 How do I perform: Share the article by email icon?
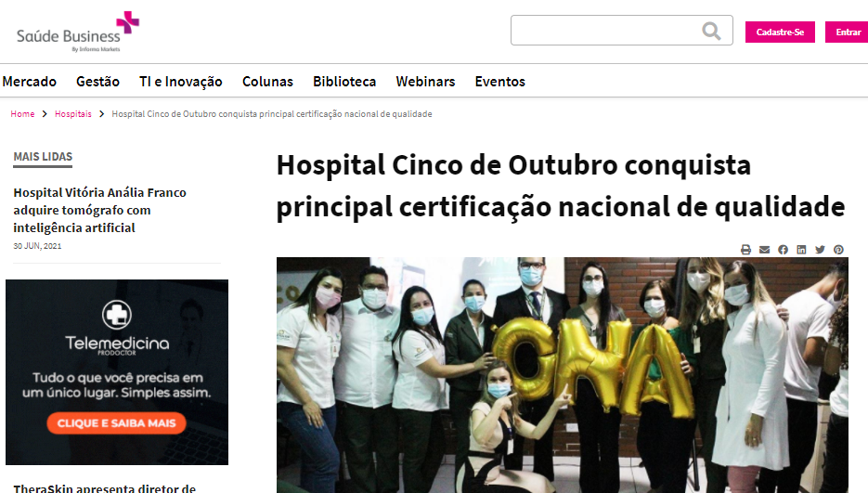pyautogui.click(x=764, y=250)
